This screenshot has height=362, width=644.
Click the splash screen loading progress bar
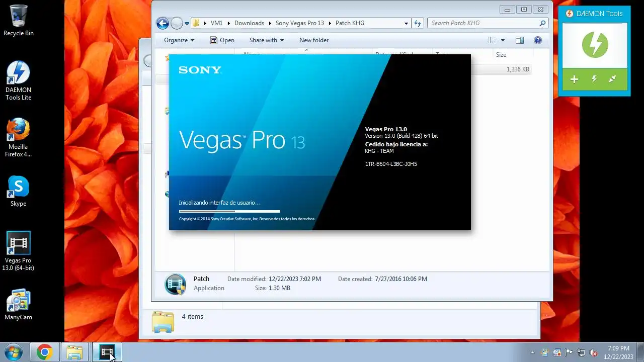(229, 212)
